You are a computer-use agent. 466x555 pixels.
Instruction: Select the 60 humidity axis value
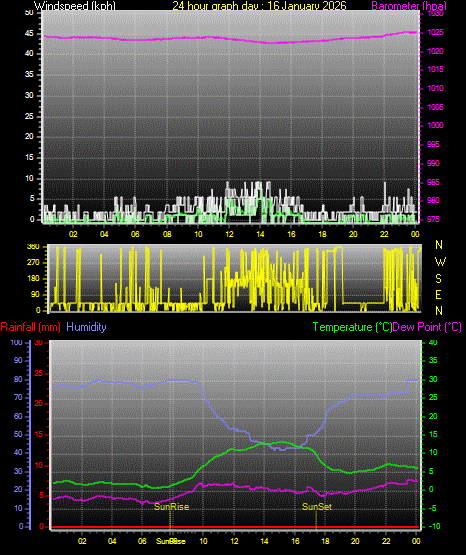coord(18,416)
